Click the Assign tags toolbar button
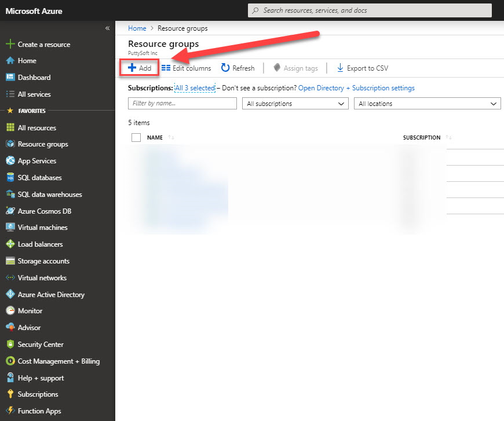The height and width of the screenshot is (421, 504). click(x=295, y=68)
